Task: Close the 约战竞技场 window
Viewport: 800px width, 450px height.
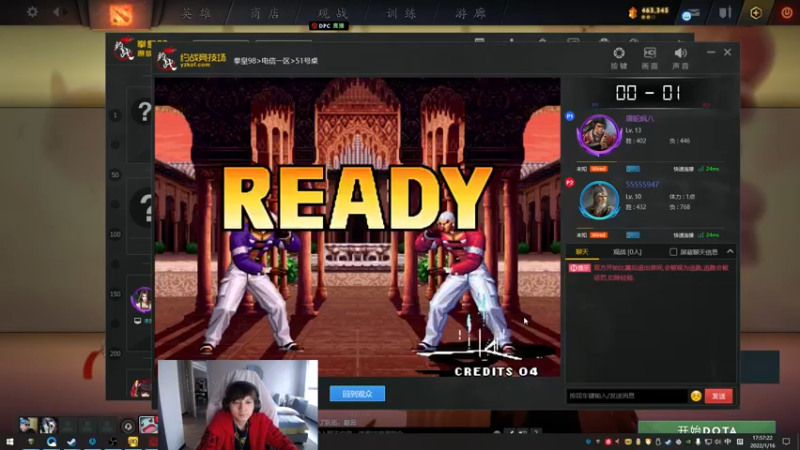Action: pos(728,52)
